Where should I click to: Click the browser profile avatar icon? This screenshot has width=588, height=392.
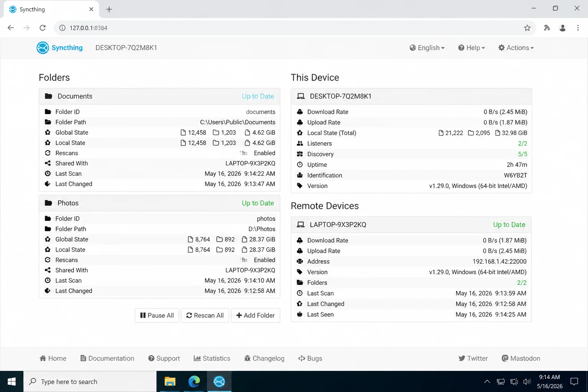(x=562, y=28)
